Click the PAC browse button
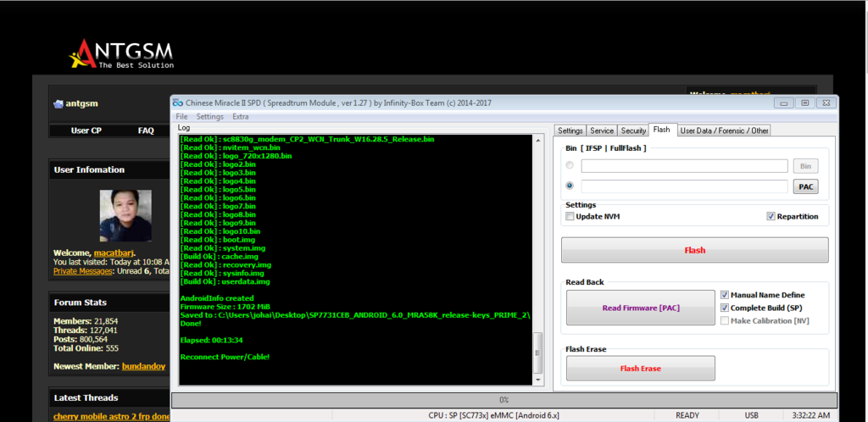Screen dimensions: 868x422 point(805,186)
